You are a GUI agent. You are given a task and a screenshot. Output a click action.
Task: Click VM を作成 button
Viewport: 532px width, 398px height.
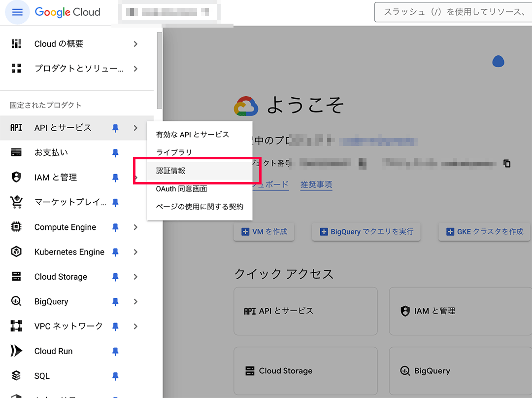pyautogui.click(x=264, y=232)
